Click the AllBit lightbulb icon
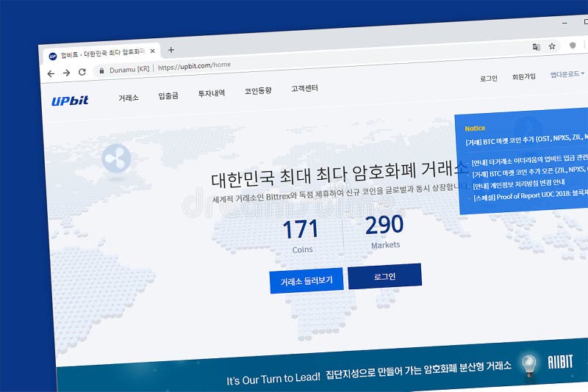This screenshot has height=392, width=588. [x=529, y=366]
